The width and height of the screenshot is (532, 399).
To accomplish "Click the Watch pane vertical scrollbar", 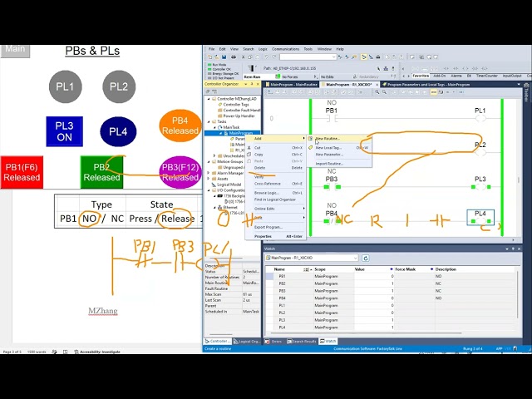I will click(x=519, y=295).
